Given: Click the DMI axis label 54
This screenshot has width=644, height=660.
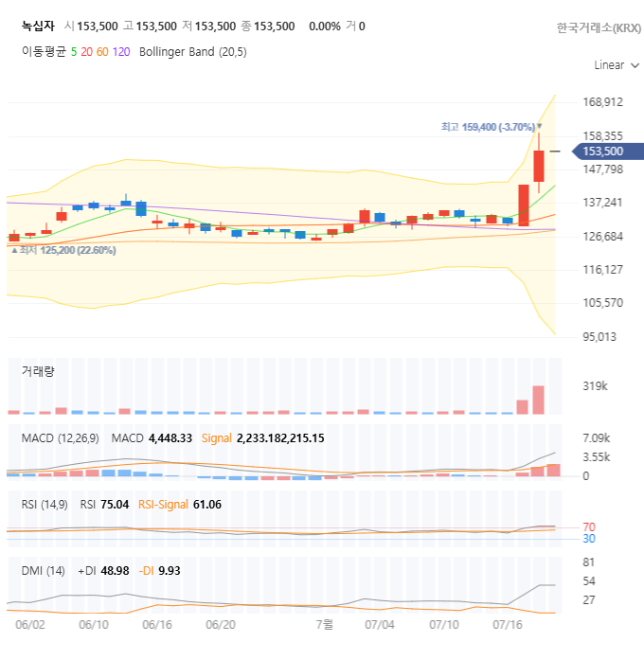Looking at the screenshot, I should point(589,581).
